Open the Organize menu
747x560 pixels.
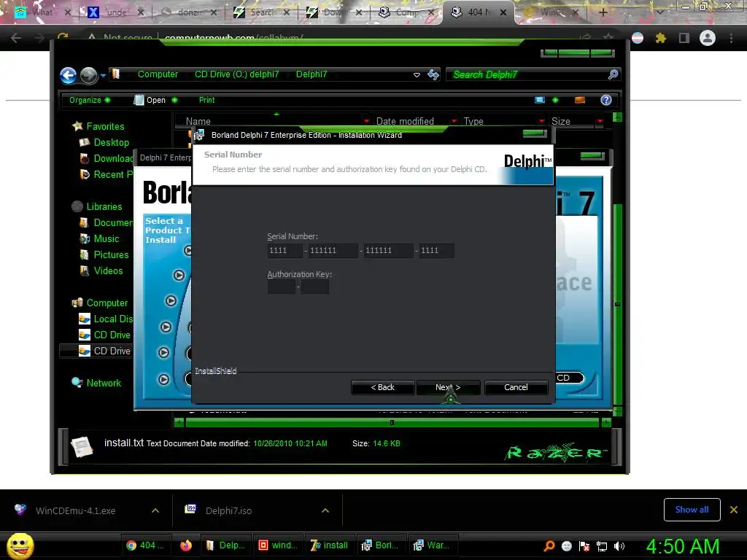point(89,100)
